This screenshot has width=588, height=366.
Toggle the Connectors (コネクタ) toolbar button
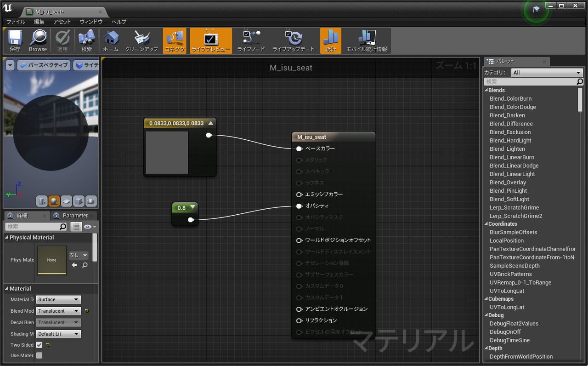pos(175,40)
